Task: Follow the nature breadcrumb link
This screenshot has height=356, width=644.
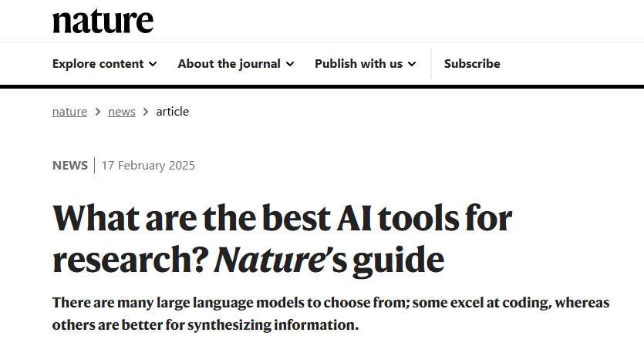Action: [x=69, y=112]
